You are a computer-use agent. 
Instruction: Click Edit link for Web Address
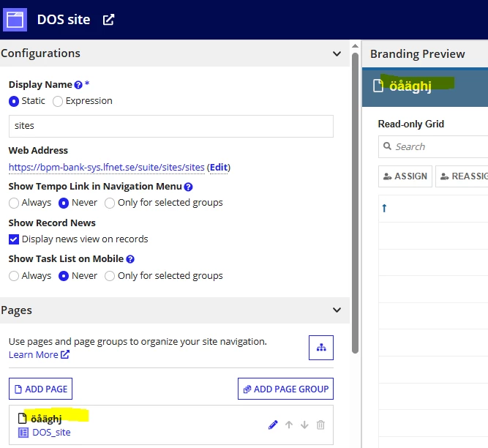click(x=219, y=168)
